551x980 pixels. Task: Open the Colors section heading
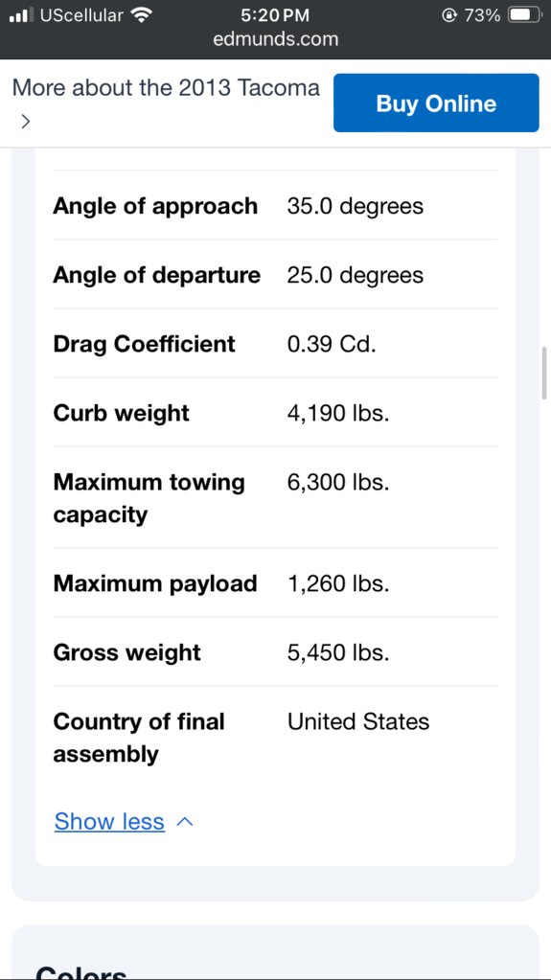(81, 972)
